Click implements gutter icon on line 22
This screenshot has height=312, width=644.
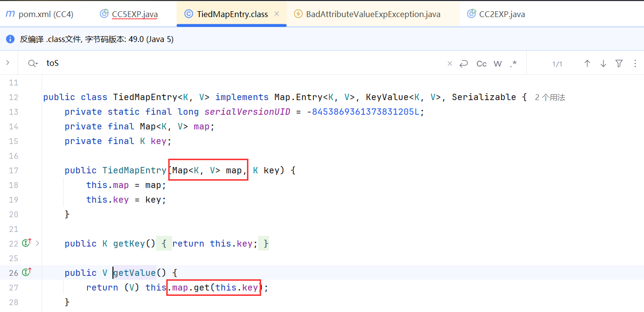27,243
